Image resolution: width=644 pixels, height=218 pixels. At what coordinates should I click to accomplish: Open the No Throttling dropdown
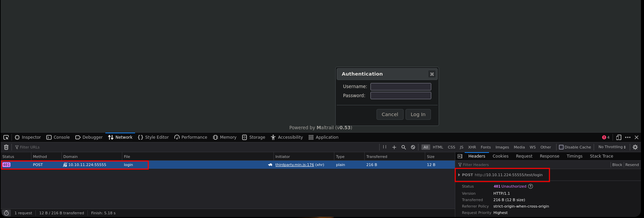(x=612, y=147)
